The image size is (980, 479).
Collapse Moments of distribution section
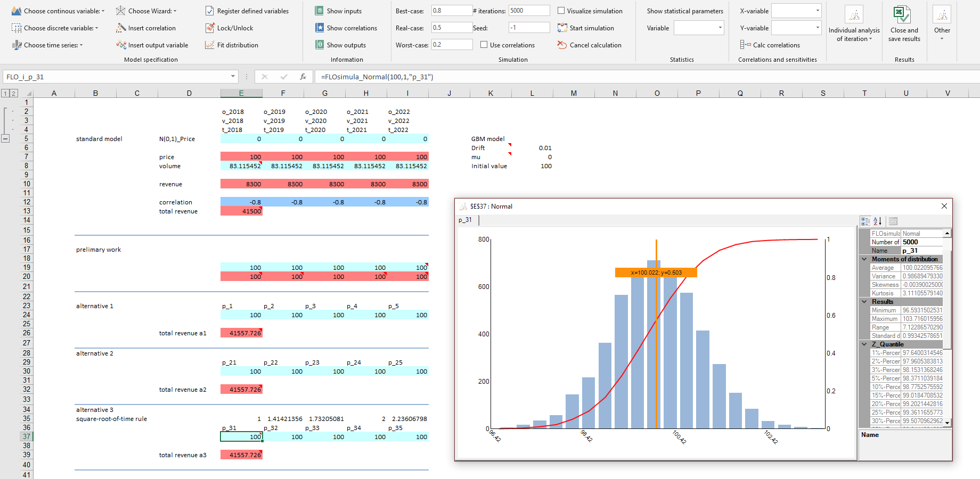click(x=864, y=259)
